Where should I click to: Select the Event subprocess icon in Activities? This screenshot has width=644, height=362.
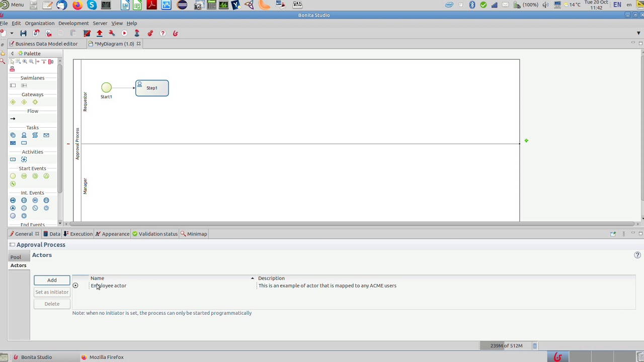(24, 159)
